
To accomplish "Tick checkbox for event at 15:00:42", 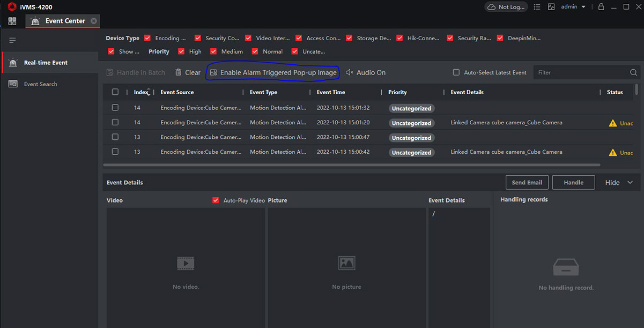I will [115, 152].
